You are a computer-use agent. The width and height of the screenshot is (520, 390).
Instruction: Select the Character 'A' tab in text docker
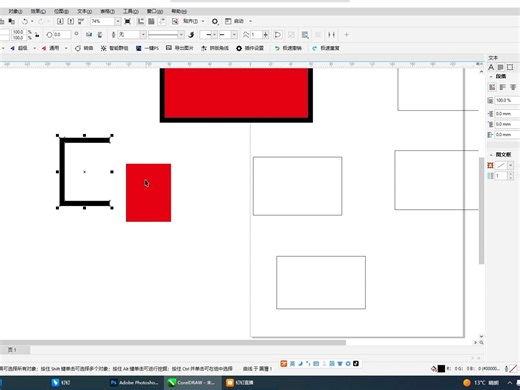click(x=491, y=67)
